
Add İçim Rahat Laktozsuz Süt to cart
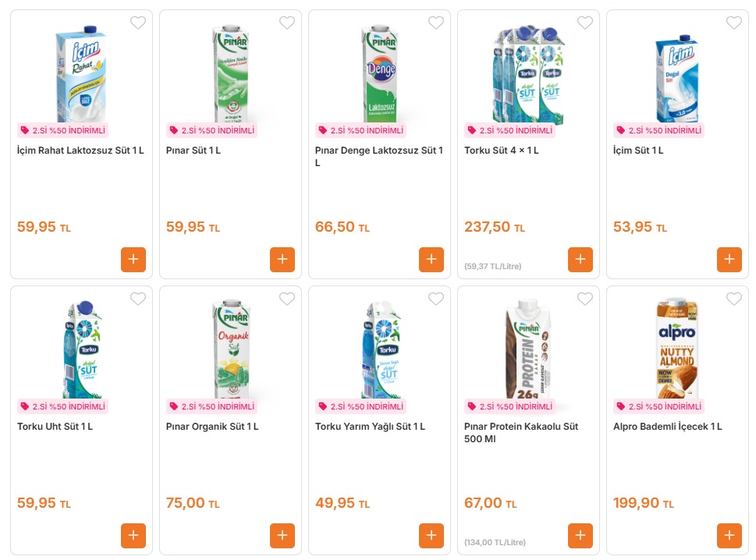click(x=133, y=260)
